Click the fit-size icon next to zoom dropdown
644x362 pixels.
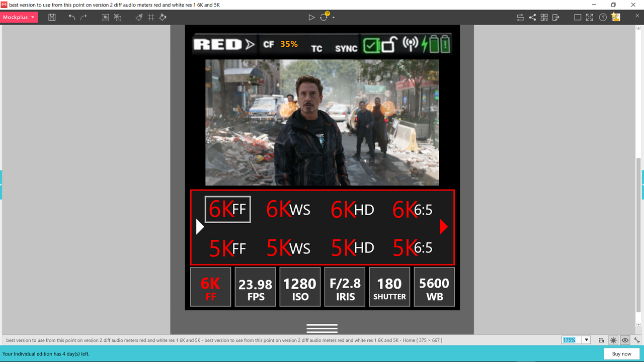point(602,340)
